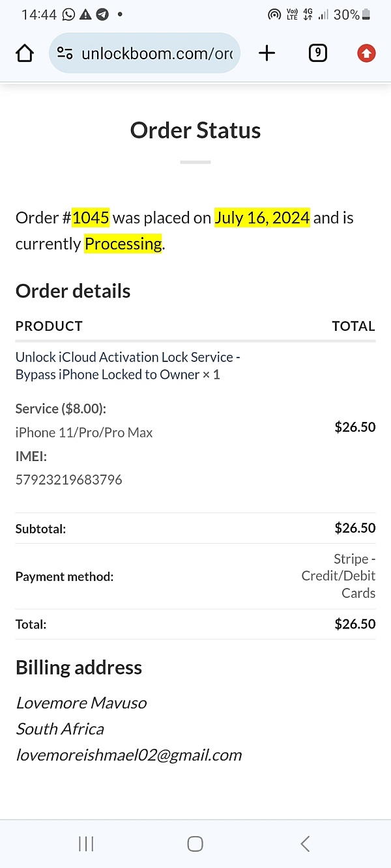
Task: Tap the highlighted Processing status
Action: tap(123, 244)
